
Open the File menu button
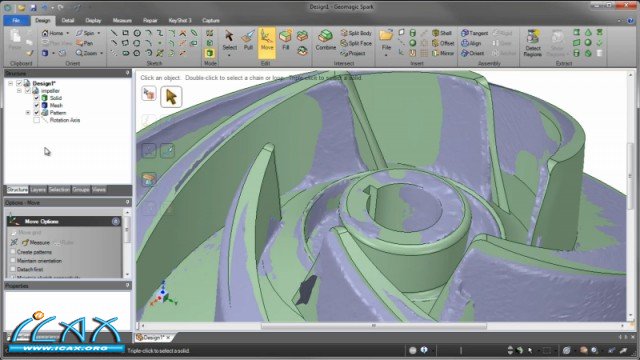pos(16,20)
